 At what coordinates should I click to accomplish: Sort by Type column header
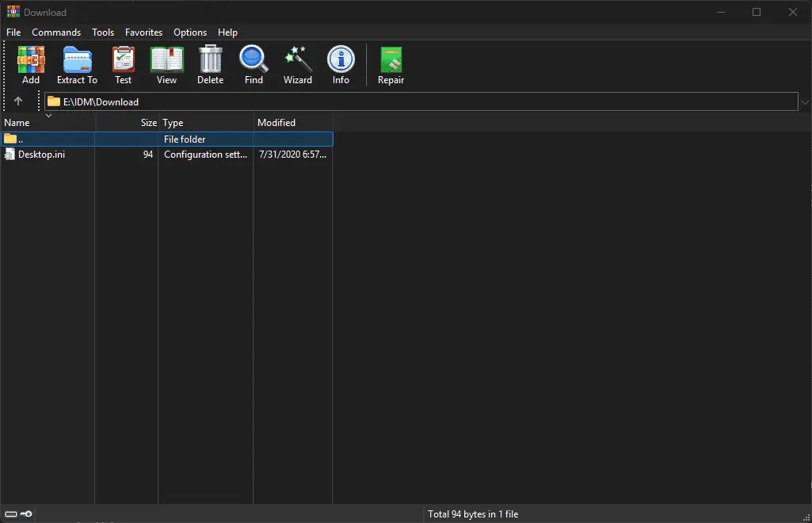[x=206, y=123]
